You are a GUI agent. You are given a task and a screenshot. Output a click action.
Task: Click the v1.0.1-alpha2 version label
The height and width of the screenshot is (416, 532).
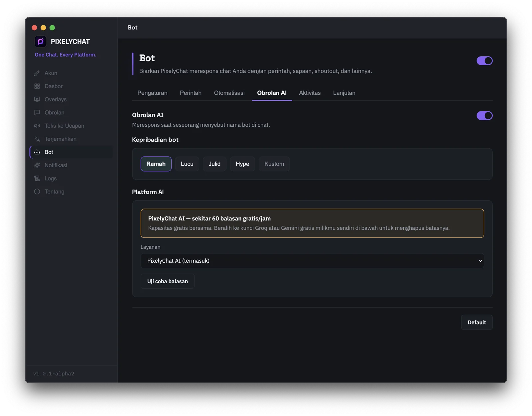[x=54, y=374]
